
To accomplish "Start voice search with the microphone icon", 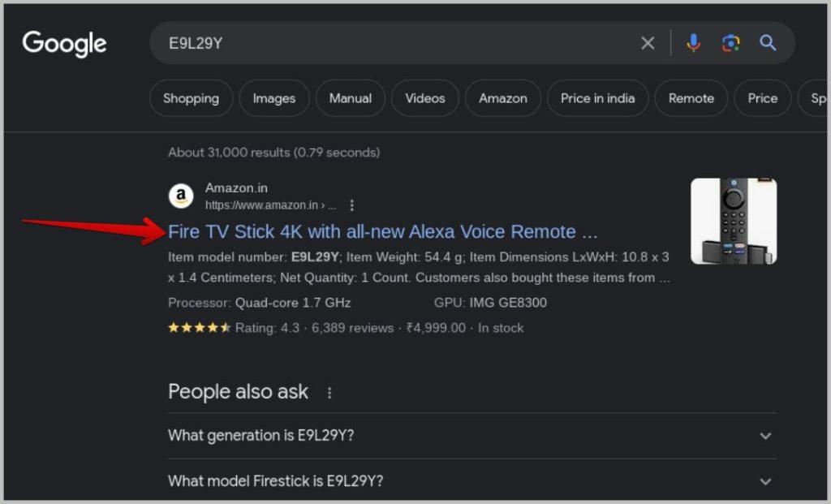I will (693, 43).
